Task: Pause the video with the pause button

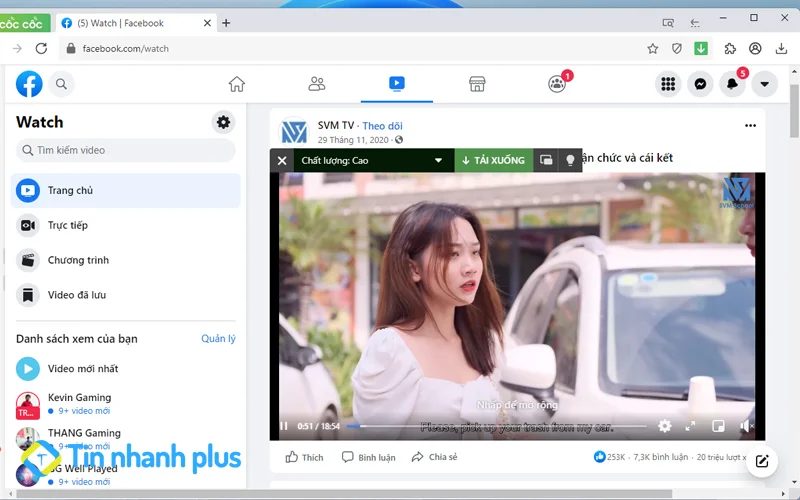Action: click(x=284, y=426)
